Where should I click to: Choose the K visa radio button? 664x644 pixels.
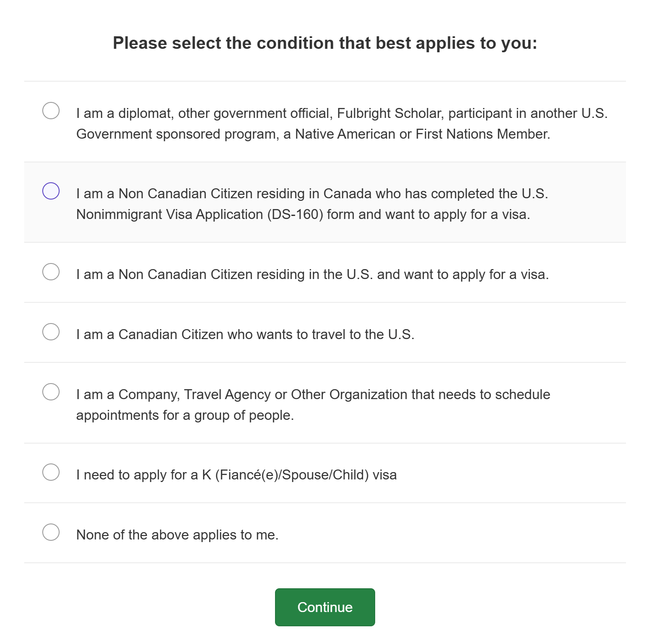click(51, 472)
